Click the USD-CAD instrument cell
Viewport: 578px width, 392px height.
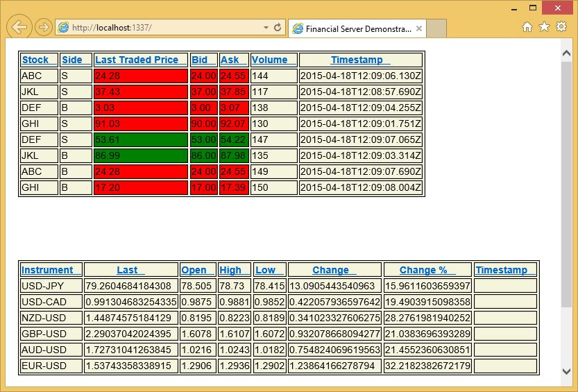51,302
